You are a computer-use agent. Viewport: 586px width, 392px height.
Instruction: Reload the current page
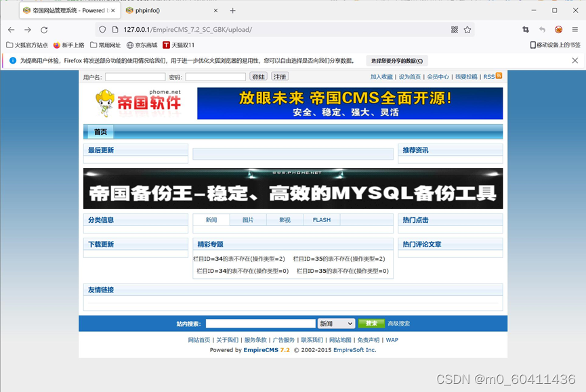tap(44, 30)
